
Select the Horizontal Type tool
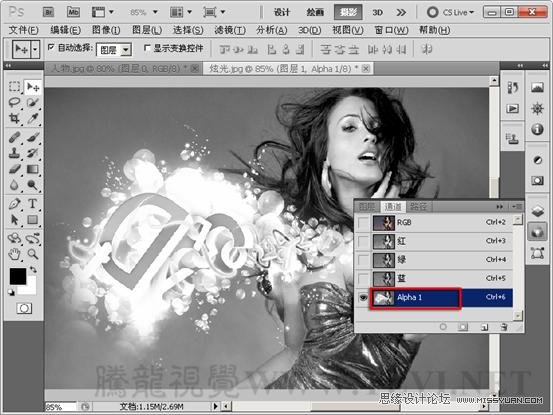tap(33, 203)
